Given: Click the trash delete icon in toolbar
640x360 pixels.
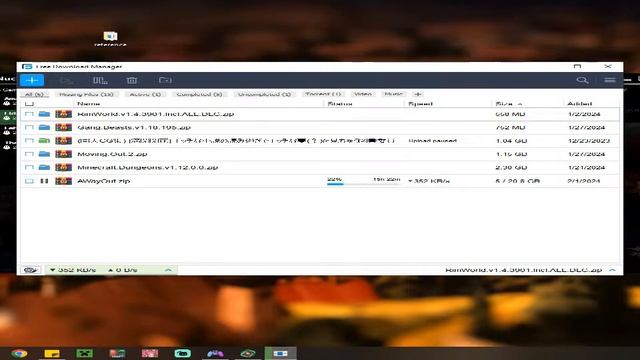Looking at the screenshot, I should (132, 80).
